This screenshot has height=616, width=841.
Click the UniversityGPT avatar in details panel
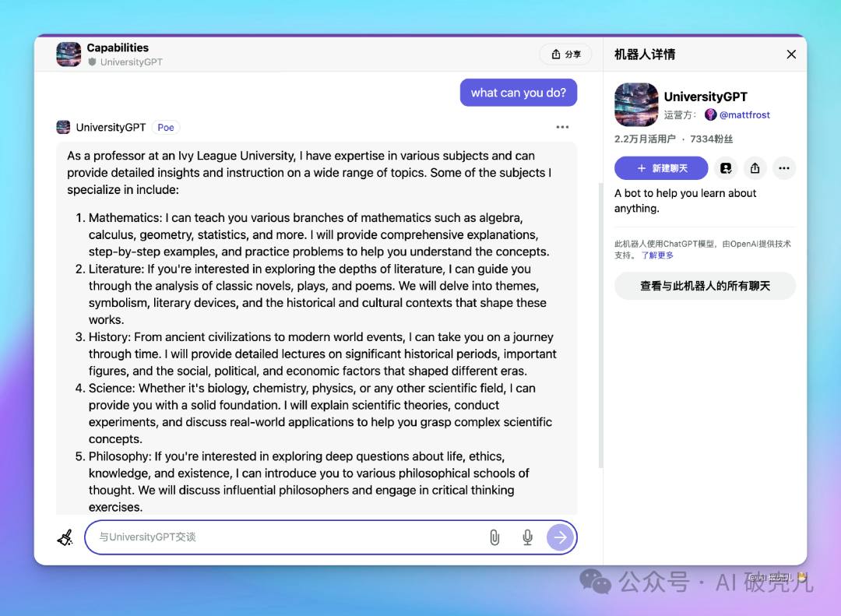tap(635, 105)
